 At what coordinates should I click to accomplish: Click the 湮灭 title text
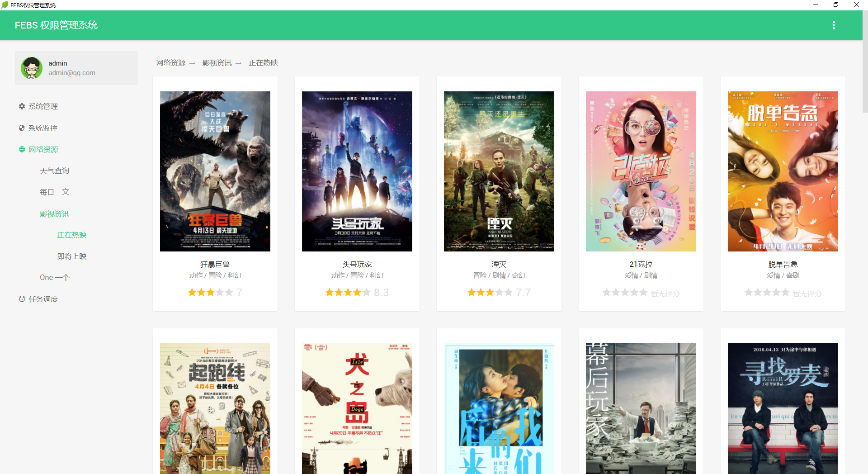(499, 264)
